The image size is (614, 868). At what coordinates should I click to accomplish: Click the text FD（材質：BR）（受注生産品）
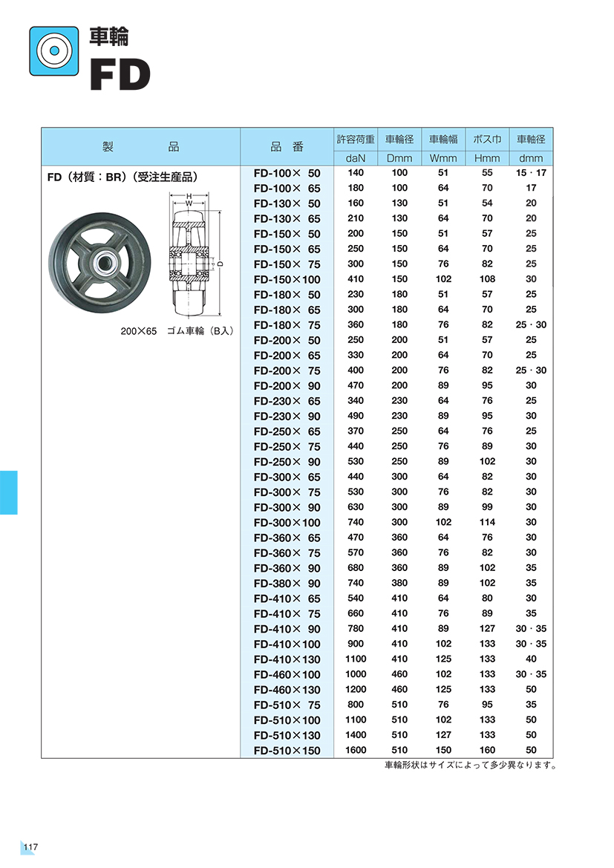[x=123, y=177]
